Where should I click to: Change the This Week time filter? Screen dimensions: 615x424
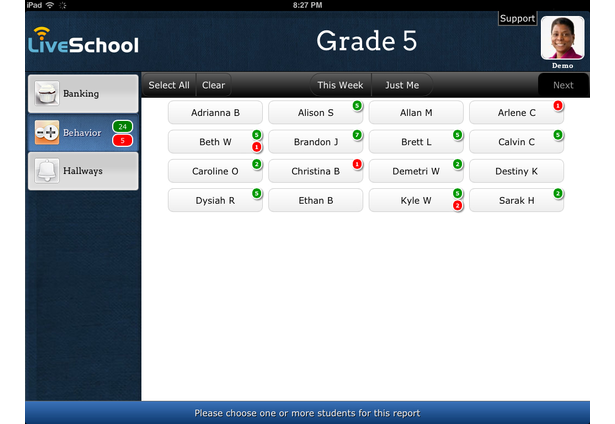click(x=340, y=85)
